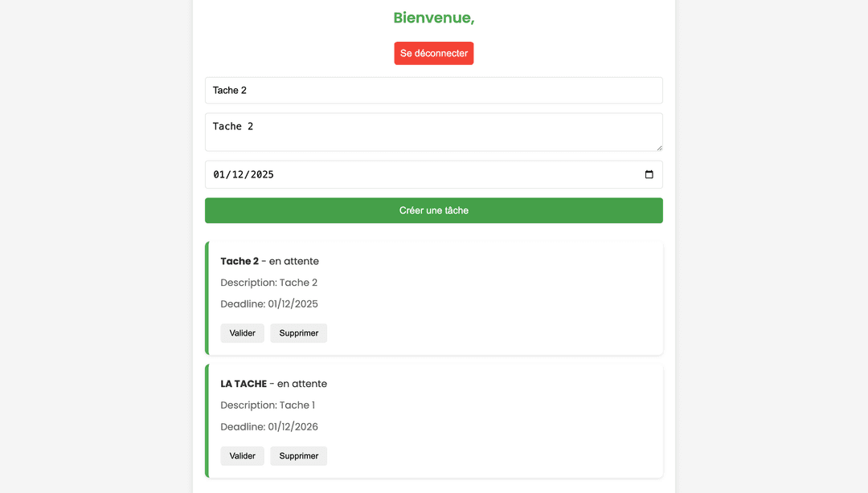Click into the task description textarea
Image resolution: width=868 pixels, height=493 pixels.
point(433,132)
